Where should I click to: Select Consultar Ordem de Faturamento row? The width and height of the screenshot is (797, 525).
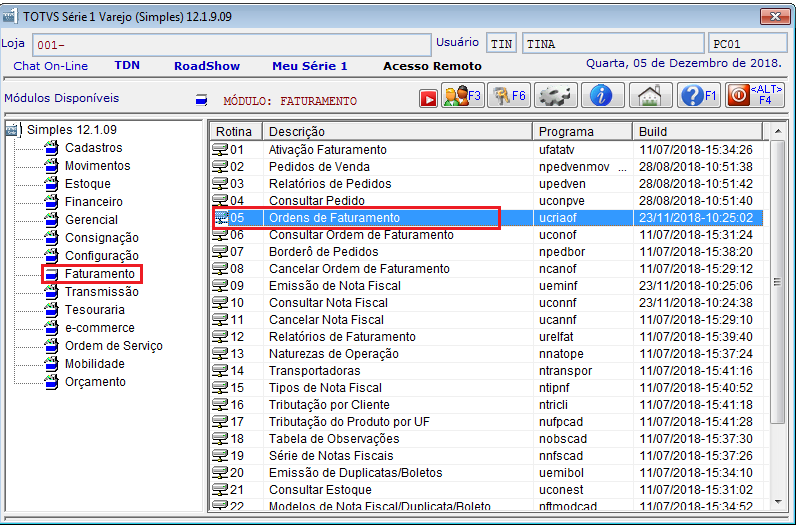point(487,235)
